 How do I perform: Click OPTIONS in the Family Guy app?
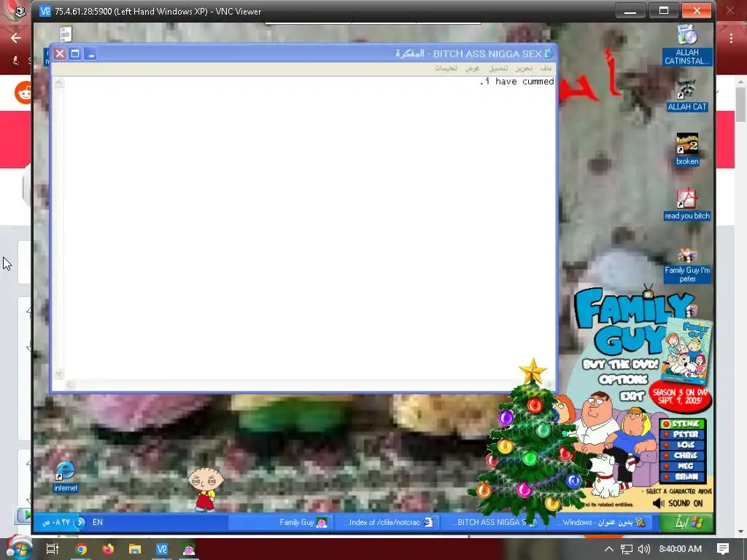tap(623, 379)
